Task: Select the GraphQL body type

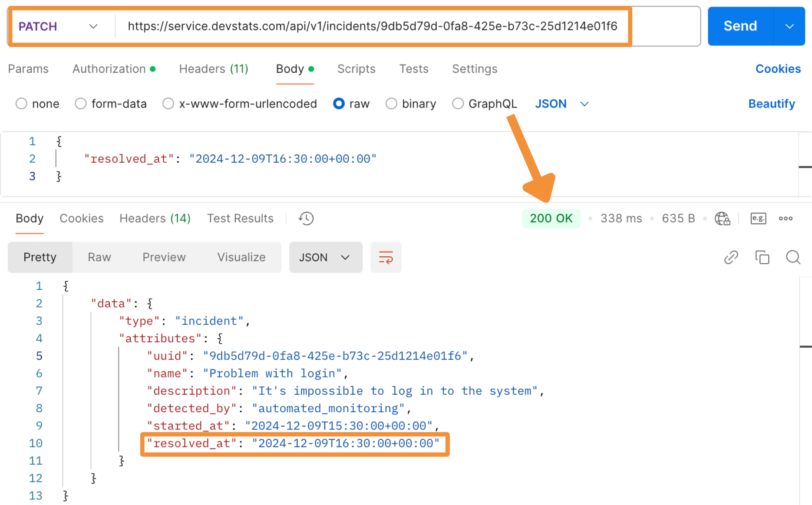Action: click(x=485, y=104)
